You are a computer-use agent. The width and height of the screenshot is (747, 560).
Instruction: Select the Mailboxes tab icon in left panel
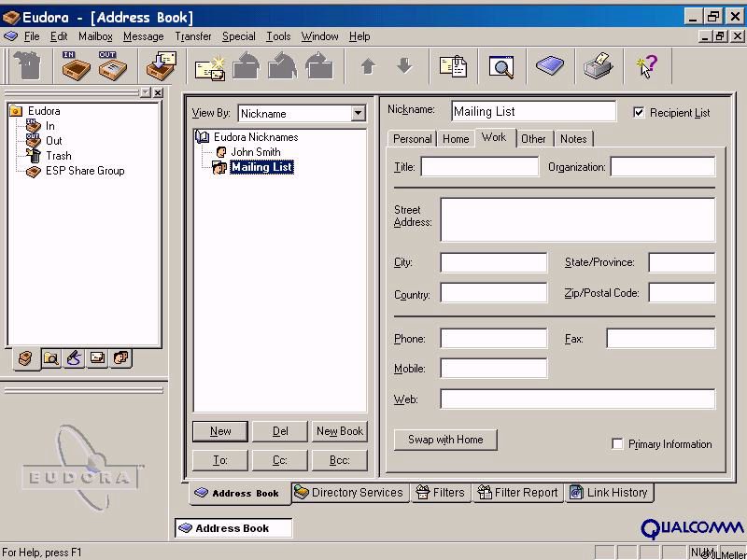pyautogui.click(x=26, y=359)
